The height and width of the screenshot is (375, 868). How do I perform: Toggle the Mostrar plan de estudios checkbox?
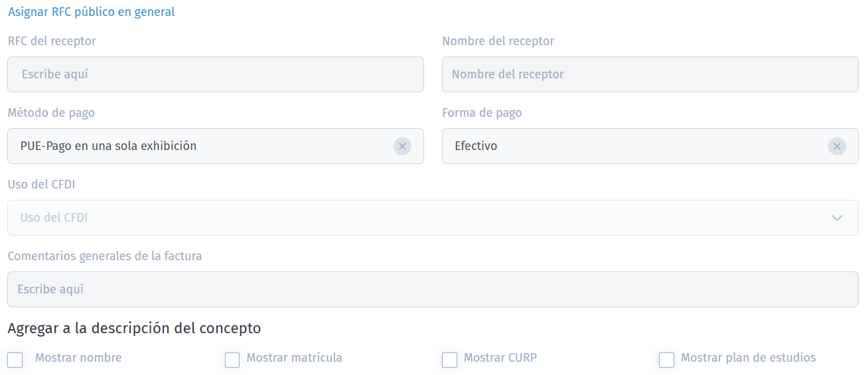(666, 360)
